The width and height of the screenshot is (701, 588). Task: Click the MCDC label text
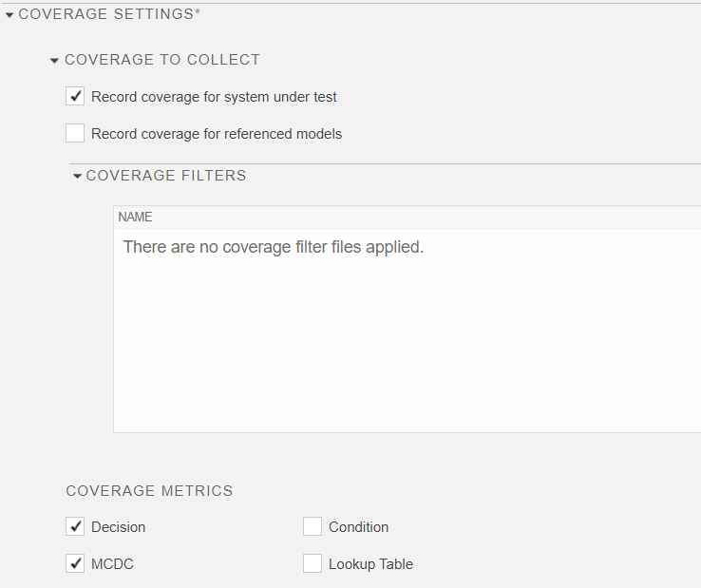(112, 564)
